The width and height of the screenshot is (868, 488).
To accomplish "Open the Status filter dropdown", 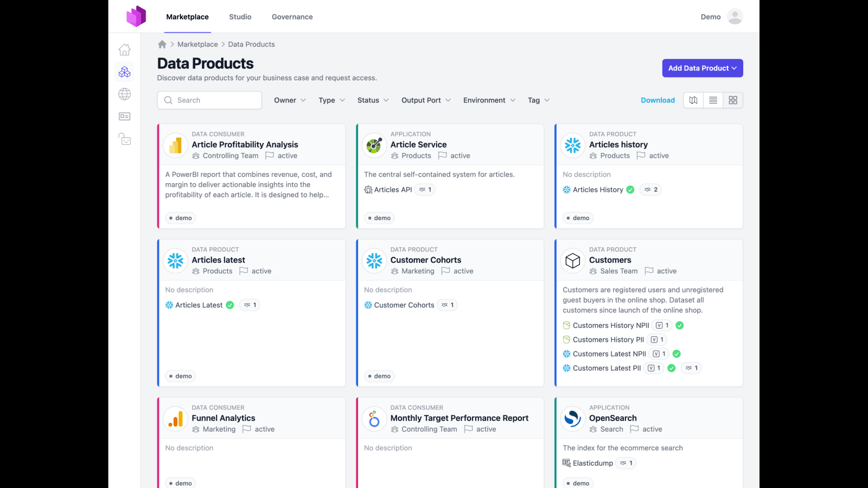I will tap(373, 100).
